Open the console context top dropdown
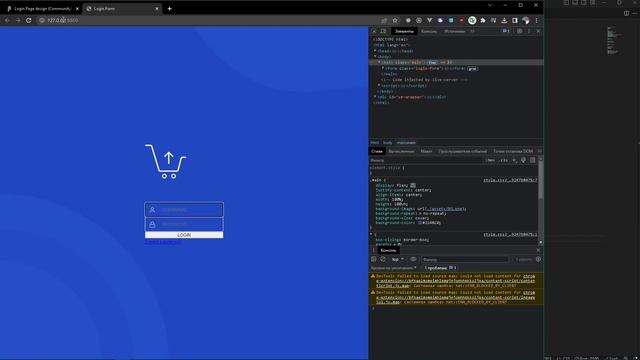Image resolution: width=640 pixels, height=360 pixels. point(397,259)
